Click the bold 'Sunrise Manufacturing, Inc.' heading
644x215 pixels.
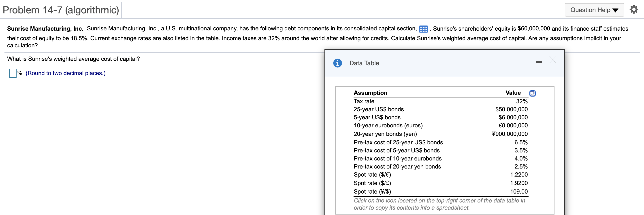(45, 29)
